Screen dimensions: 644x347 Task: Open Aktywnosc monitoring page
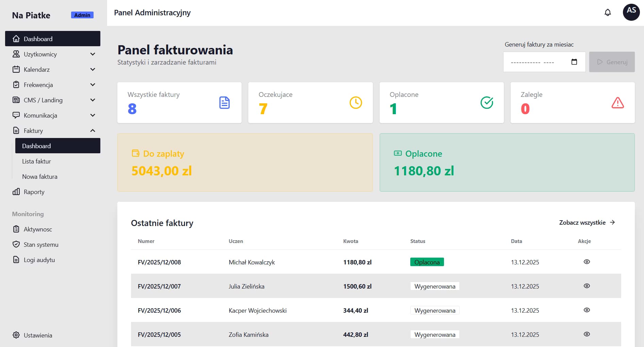tap(53, 229)
